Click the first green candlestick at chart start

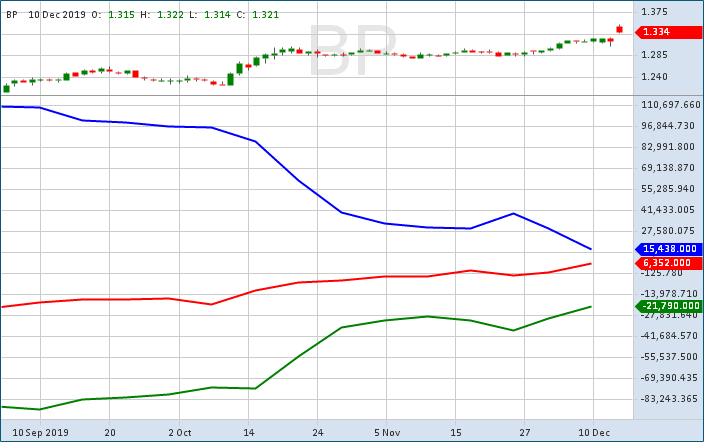pos(6,88)
